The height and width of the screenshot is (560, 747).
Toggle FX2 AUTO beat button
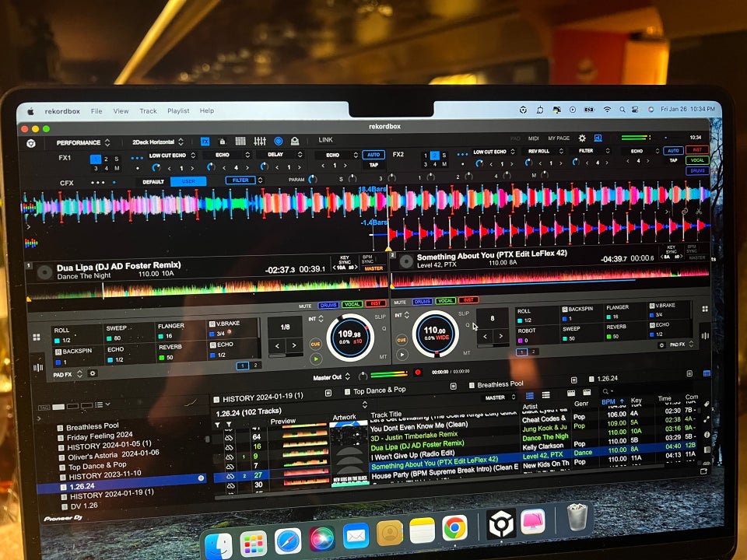click(x=673, y=150)
